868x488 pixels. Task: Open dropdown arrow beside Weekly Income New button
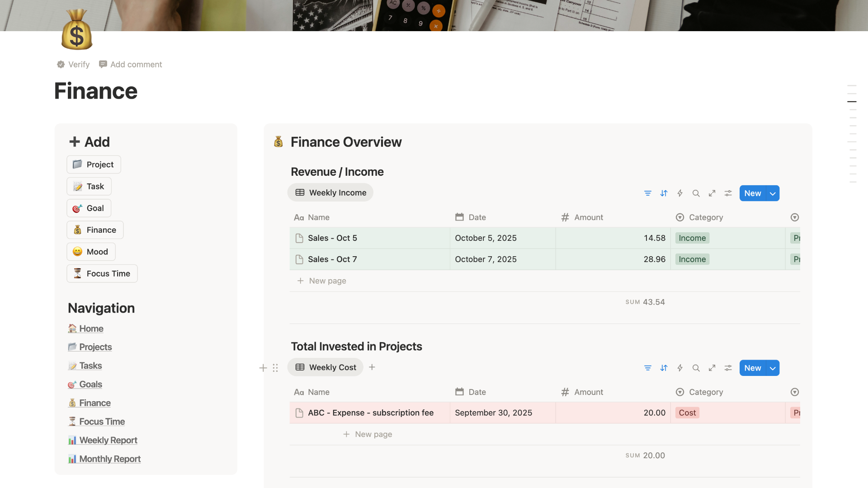[773, 193]
